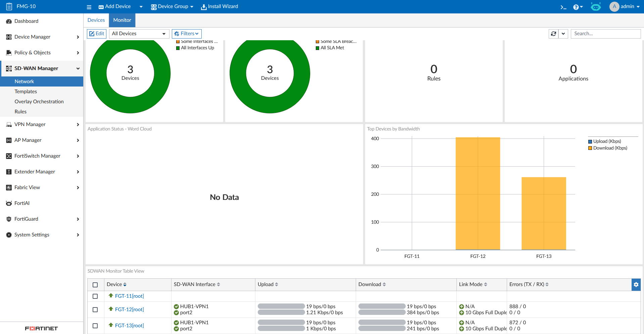Open the All Devices dropdown
Viewport: 644px width, 334px height.
click(x=139, y=34)
